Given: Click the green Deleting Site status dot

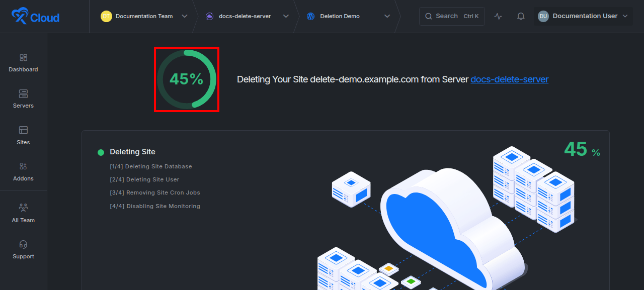Looking at the screenshot, I should [x=101, y=152].
